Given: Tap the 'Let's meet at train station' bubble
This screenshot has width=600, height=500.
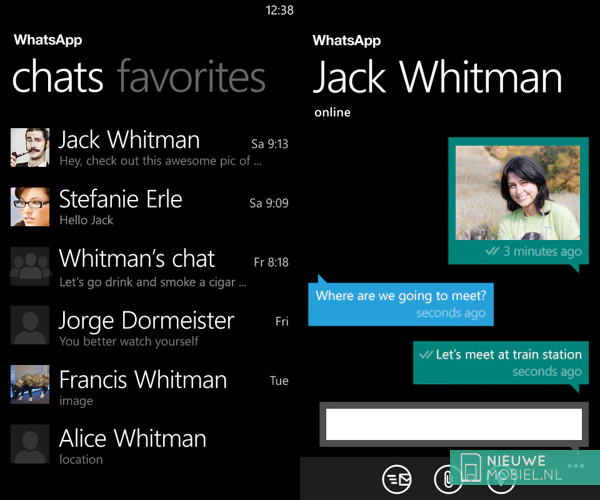Looking at the screenshot, I should tap(501, 363).
